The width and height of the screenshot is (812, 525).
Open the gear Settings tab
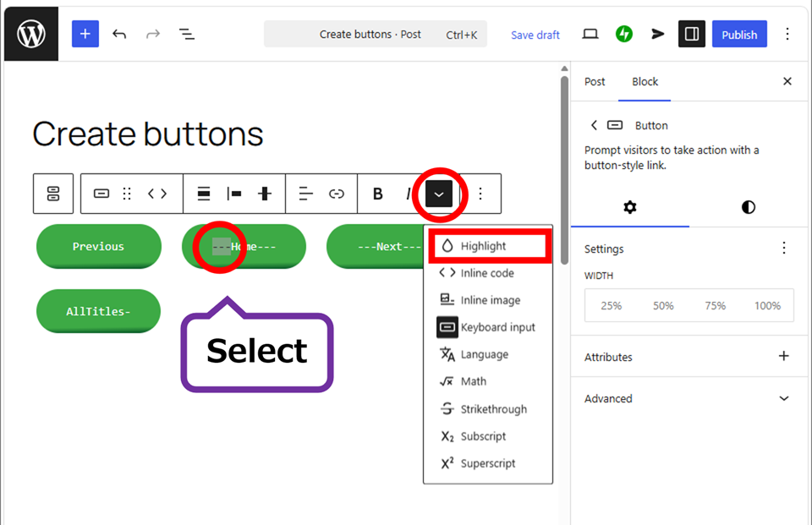point(629,208)
